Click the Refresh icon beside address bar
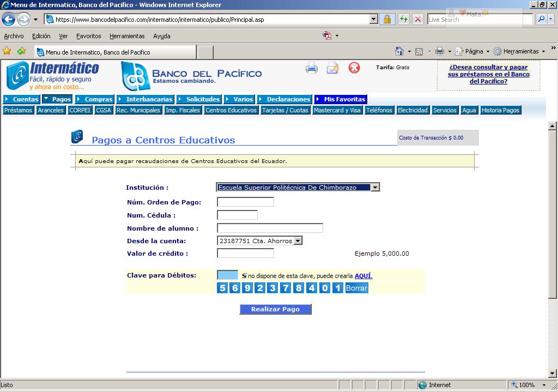This screenshot has width=558, height=392. click(x=403, y=20)
